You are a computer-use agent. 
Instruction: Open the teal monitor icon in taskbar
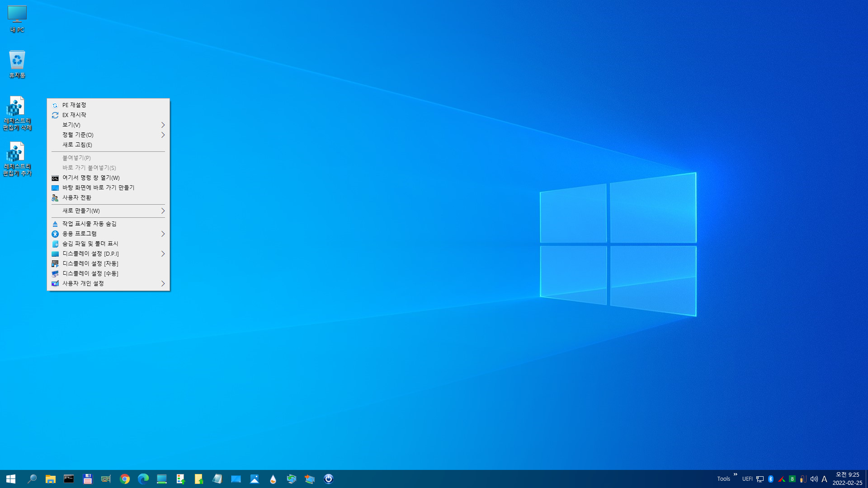pos(162,479)
